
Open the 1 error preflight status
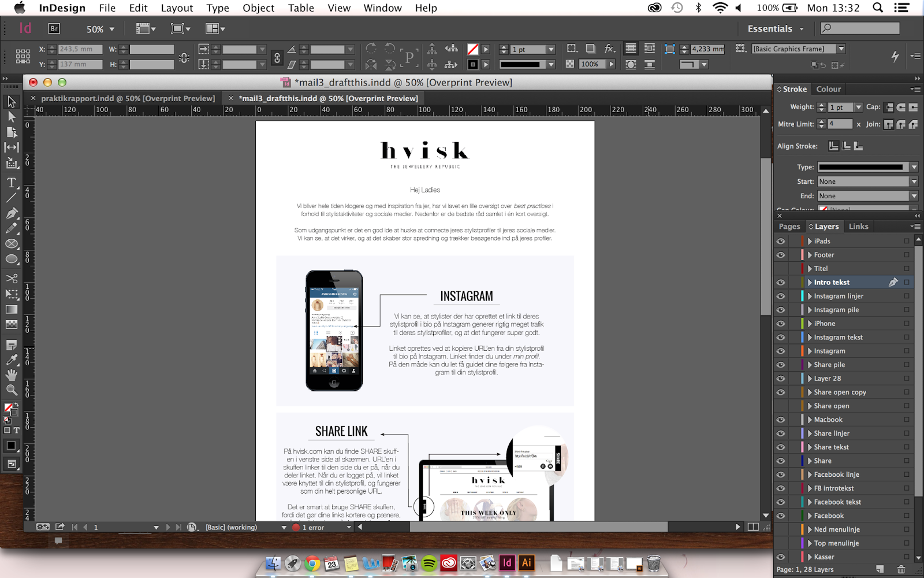315,527
